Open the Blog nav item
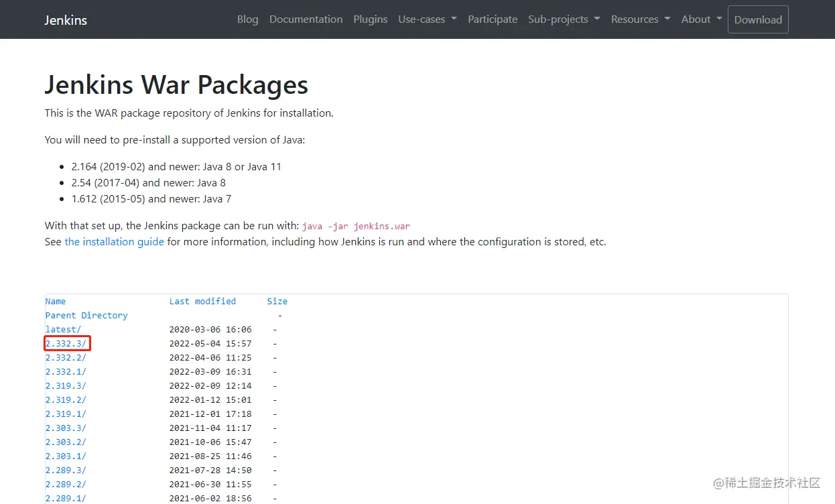Image resolution: width=835 pixels, height=504 pixels. point(247,19)
